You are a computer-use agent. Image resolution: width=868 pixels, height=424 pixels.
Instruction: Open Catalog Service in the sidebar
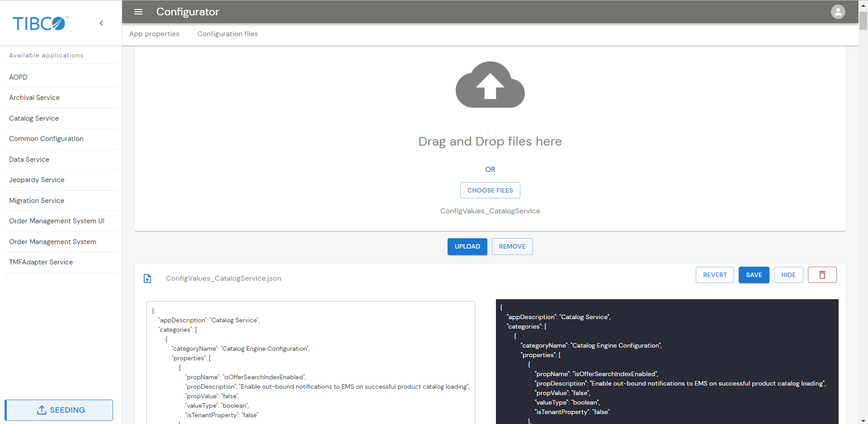[x=61, y=118]
